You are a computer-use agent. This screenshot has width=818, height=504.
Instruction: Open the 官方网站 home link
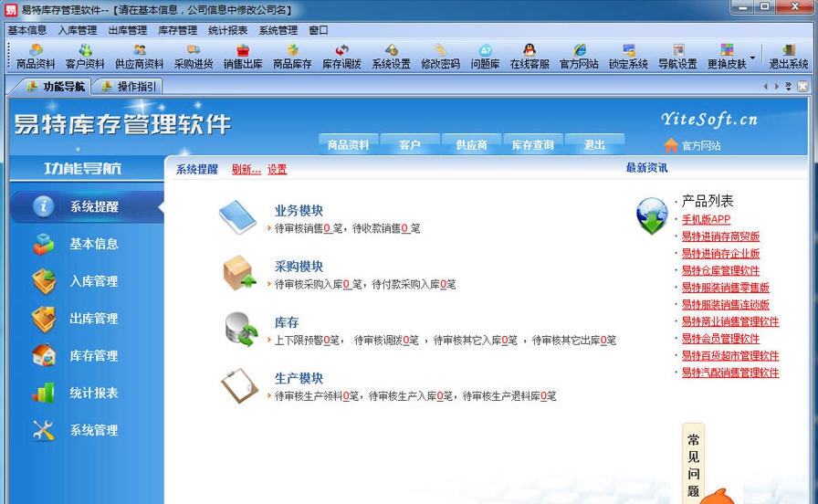(693, 145)
